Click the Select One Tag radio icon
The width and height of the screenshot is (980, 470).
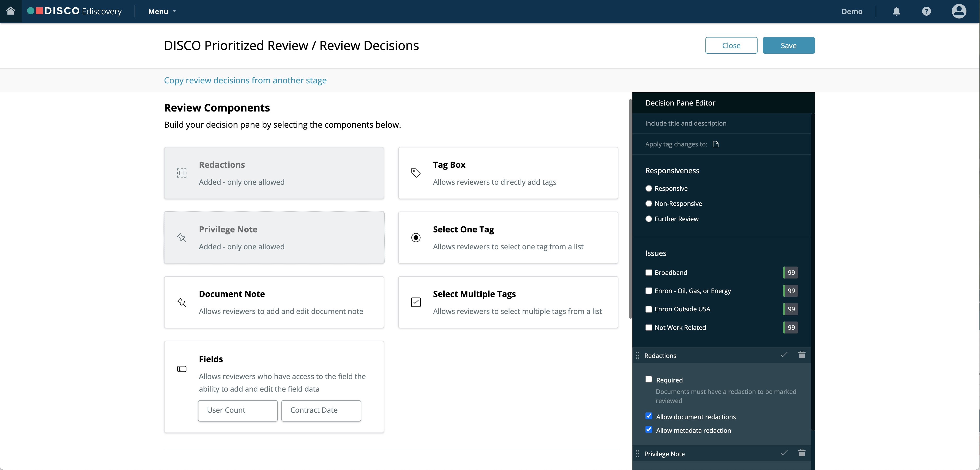pyautogui.click(x=416, y=237)
